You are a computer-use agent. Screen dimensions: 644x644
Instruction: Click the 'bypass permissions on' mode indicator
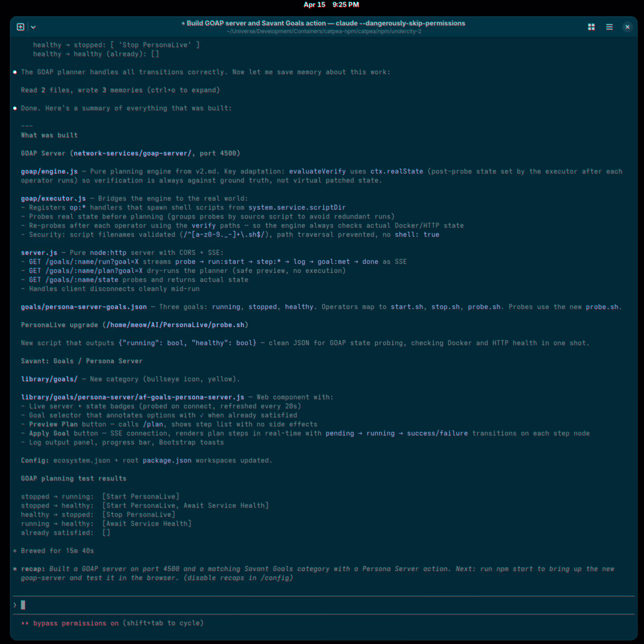(76, 623)
